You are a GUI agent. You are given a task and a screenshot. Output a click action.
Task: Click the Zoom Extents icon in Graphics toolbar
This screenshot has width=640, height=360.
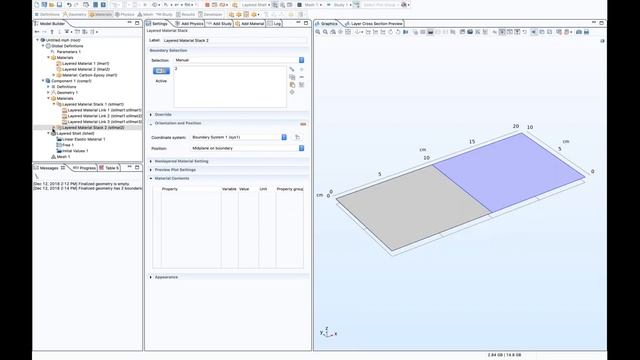(x=348, y=32)
